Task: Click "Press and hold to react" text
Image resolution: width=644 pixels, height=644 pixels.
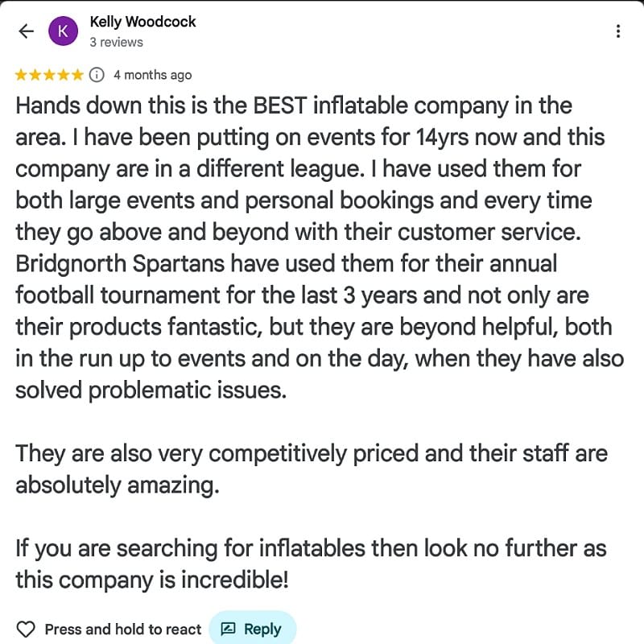Action: pyautogui.click(x=123, y=629)
